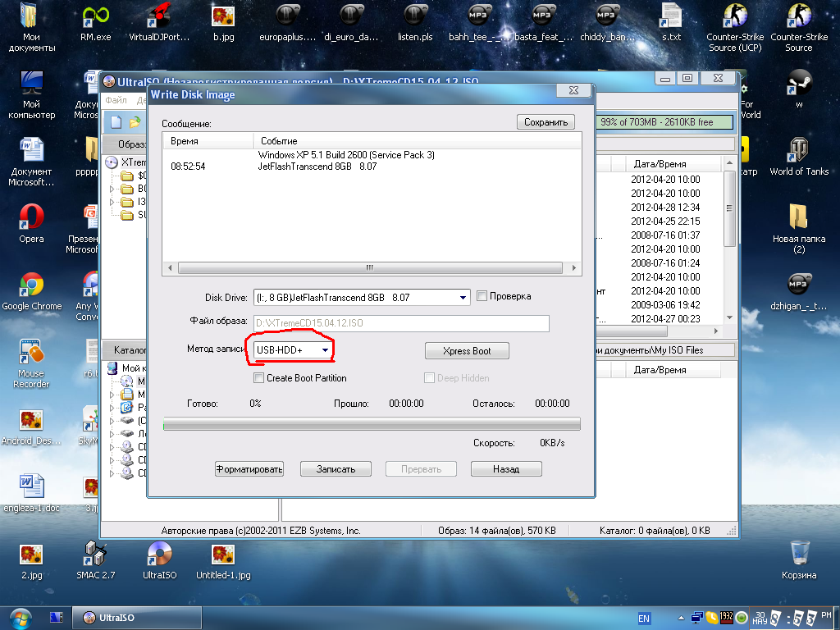The image size is (840, 630).
Task: Click upper Дата/Время column header in UltraISO
Action: pyautogui.click(x=673, y=164)
